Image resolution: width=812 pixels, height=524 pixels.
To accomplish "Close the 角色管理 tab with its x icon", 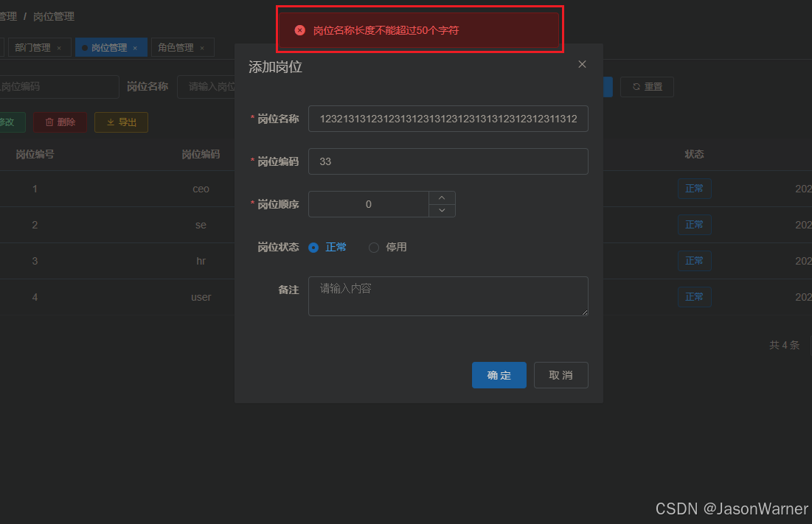I will 204,46.
